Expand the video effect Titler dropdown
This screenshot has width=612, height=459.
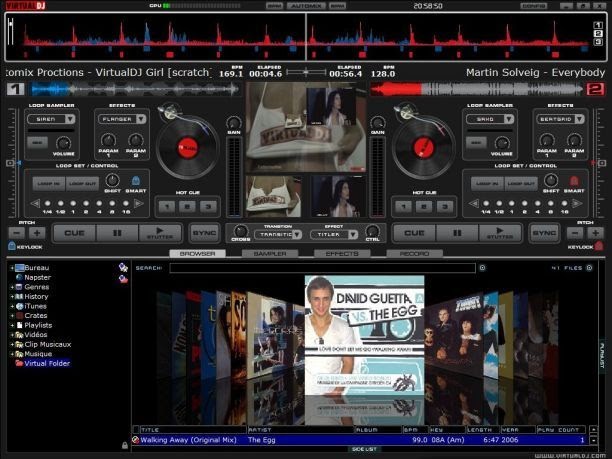(352, 235)
